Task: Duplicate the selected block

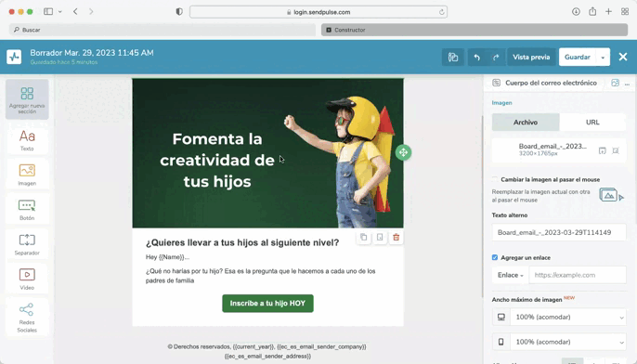Action: tap(364, 238)
